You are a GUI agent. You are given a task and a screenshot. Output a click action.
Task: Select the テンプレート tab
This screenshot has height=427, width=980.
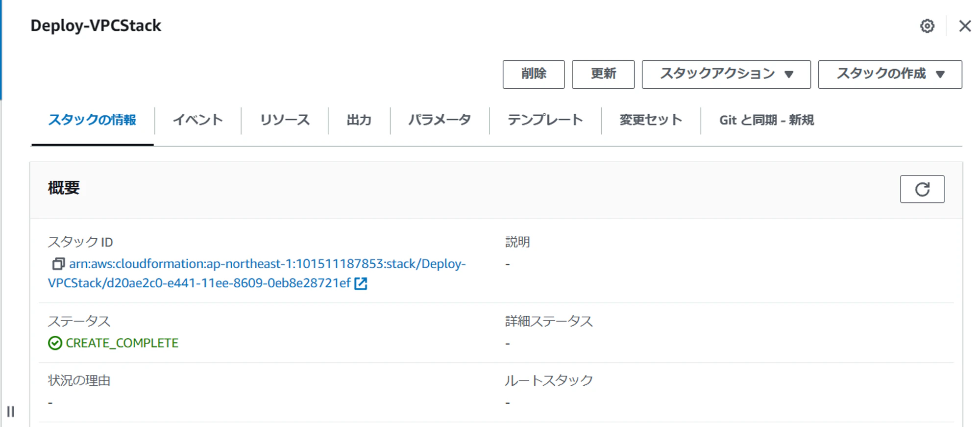545,120
